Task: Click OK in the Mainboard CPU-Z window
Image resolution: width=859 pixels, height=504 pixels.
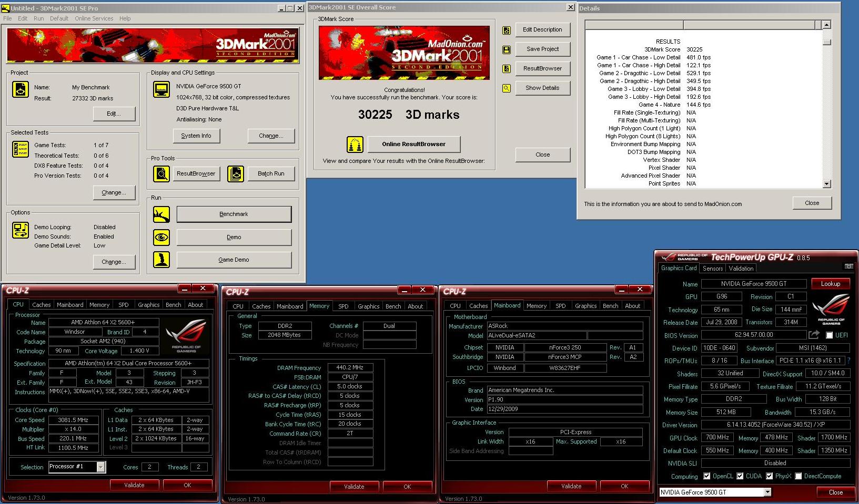Action: (624, 486)
